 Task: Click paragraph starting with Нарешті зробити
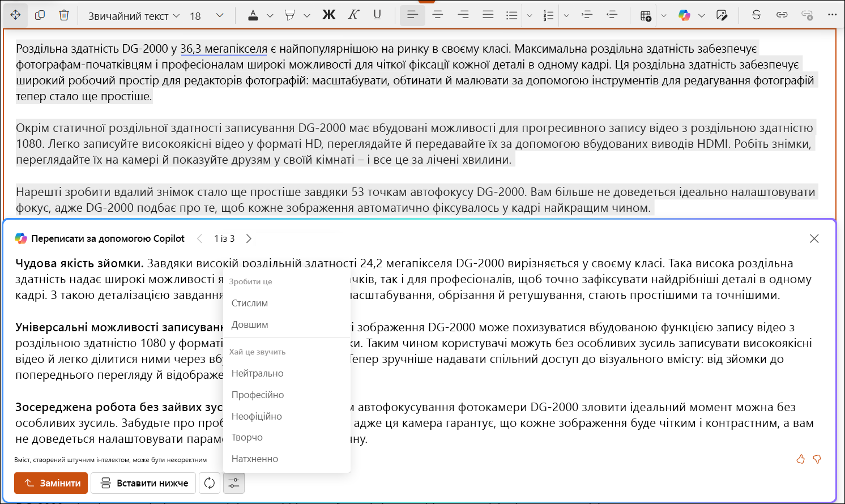click(416, 200)
